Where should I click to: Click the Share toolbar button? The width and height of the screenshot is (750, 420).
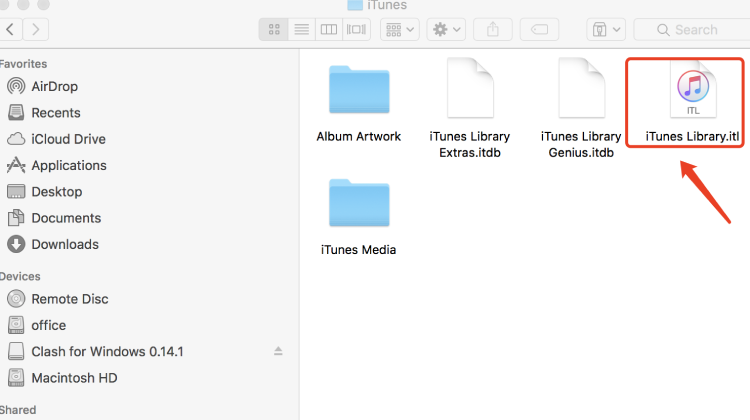493,30
